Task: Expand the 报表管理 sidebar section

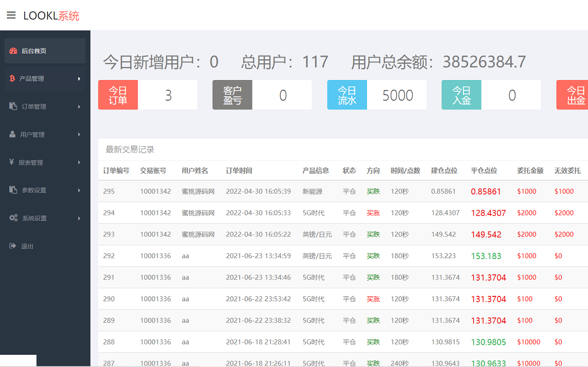Action: pos(37,162)
